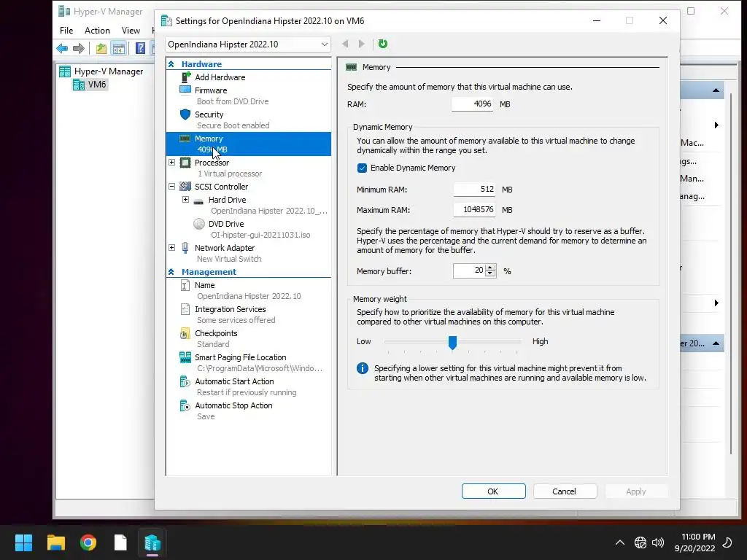Select 'Restart if previously running' text

(247, 393)
